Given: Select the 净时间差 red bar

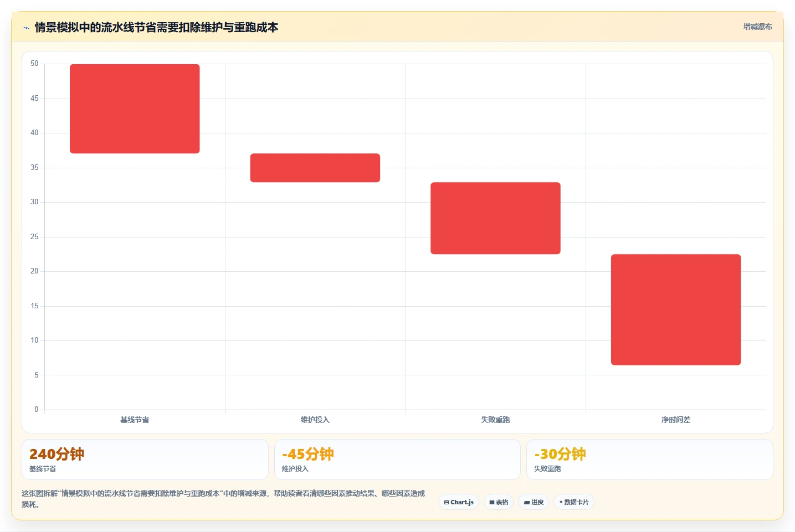Looking at the screenshot, I should (x=676, y=309).
